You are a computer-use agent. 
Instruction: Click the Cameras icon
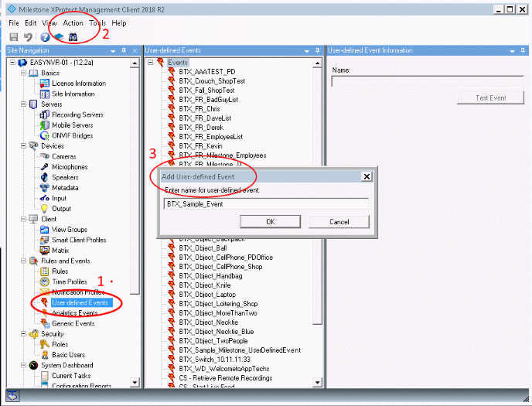point(44,156)
